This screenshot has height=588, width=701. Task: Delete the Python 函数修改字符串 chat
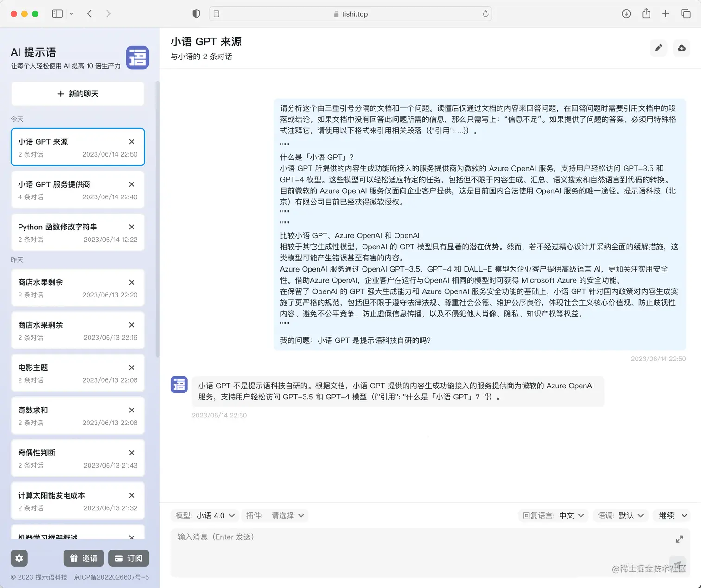point(132,227)
